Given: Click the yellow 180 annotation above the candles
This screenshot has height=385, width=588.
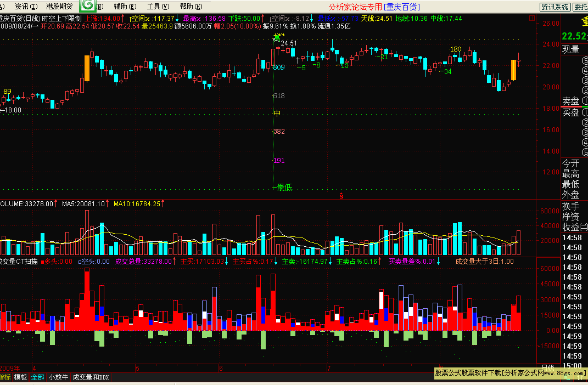Looking at the screenshot, I should pos(456,49).
